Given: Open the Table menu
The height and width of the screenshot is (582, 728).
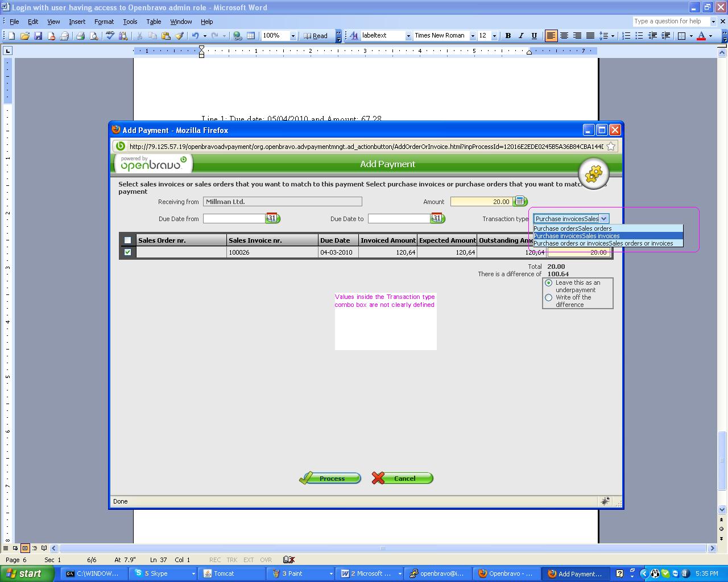Looking at the screenshot, I should pyautogui.click(x=154, y=22).
